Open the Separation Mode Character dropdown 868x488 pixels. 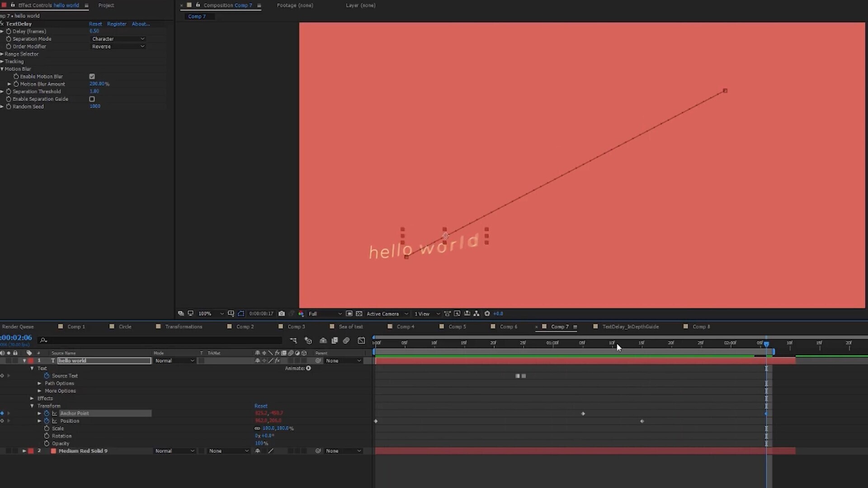(x=118, y=39)
